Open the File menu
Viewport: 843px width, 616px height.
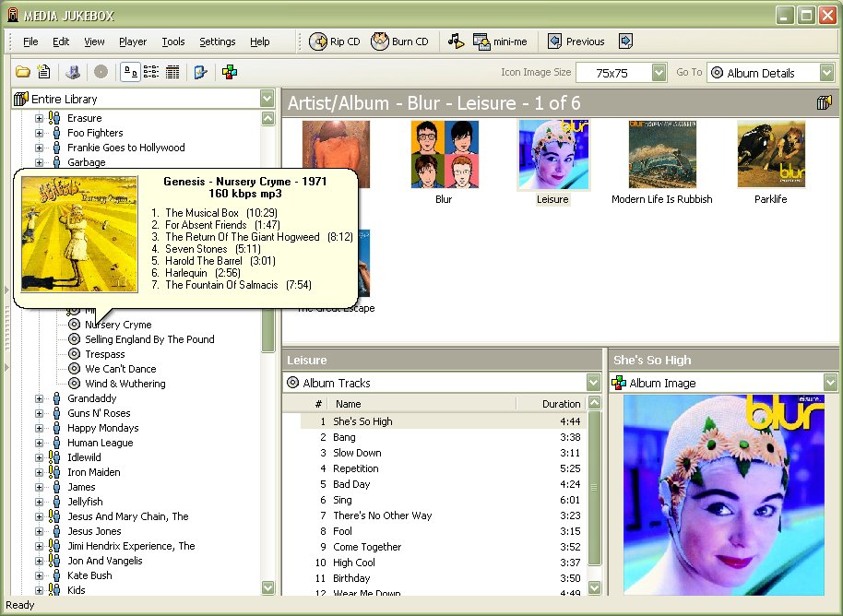point(30,41)
